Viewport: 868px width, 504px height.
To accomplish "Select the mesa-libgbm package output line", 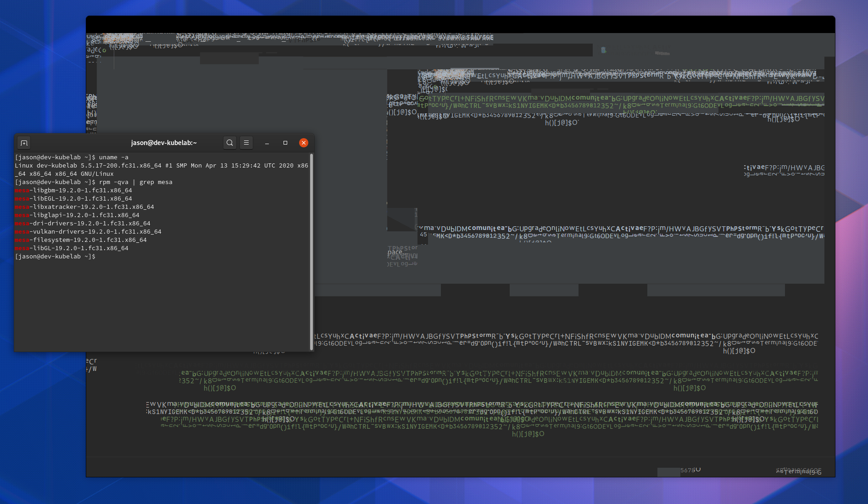I will tap(73, 190).
